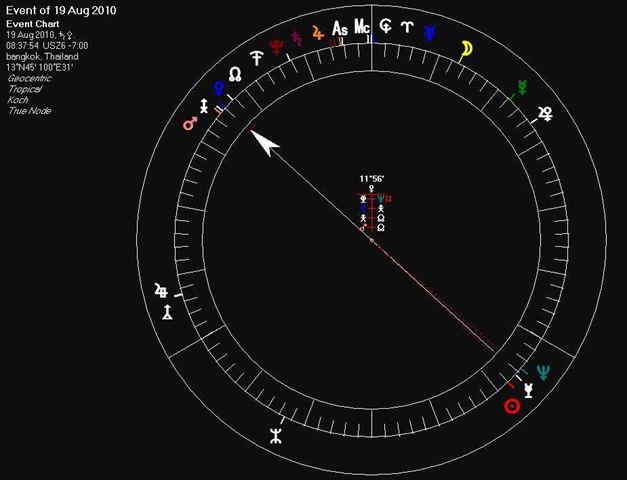Select the small red square in the center tree
The width and height of the screenshot is (627, 480).
pos(388,198)
